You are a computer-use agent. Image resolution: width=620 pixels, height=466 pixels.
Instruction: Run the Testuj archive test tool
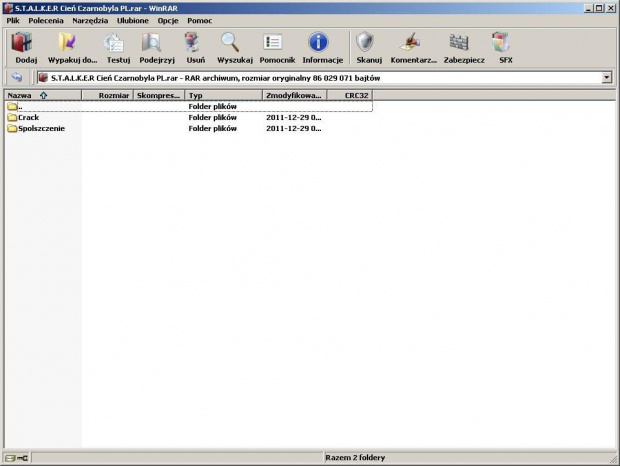click(x=114, y=42)
